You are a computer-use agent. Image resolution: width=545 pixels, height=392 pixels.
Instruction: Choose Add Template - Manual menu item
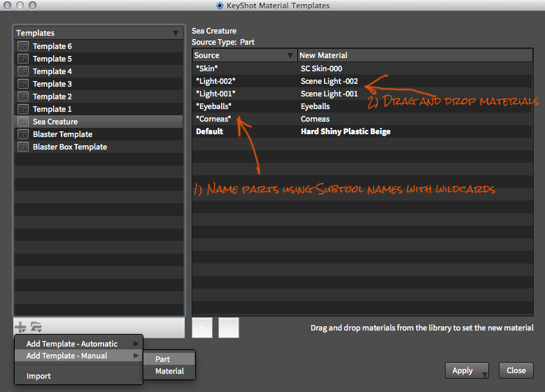tap(78, 356)
